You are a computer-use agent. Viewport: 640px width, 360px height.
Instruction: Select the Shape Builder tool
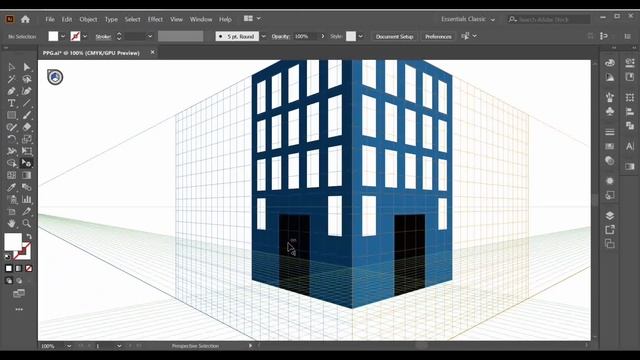[x=11, y=163]
